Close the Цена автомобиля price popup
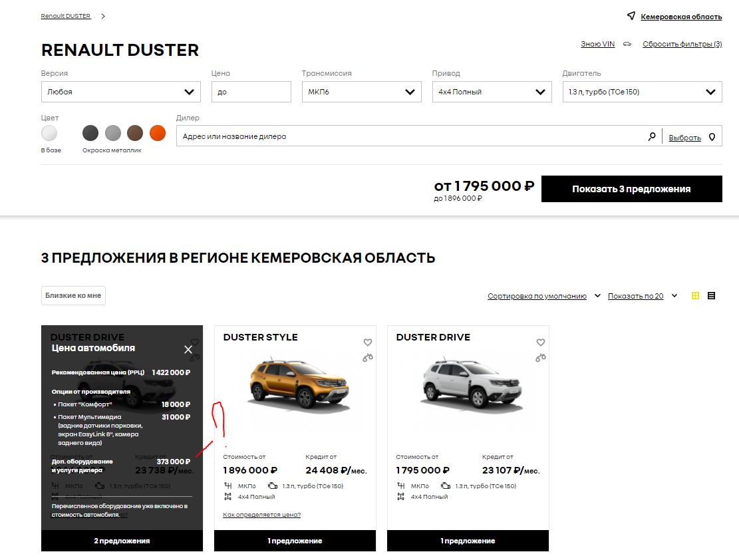This screenshot has height=560, width=739. pos(188,349)
